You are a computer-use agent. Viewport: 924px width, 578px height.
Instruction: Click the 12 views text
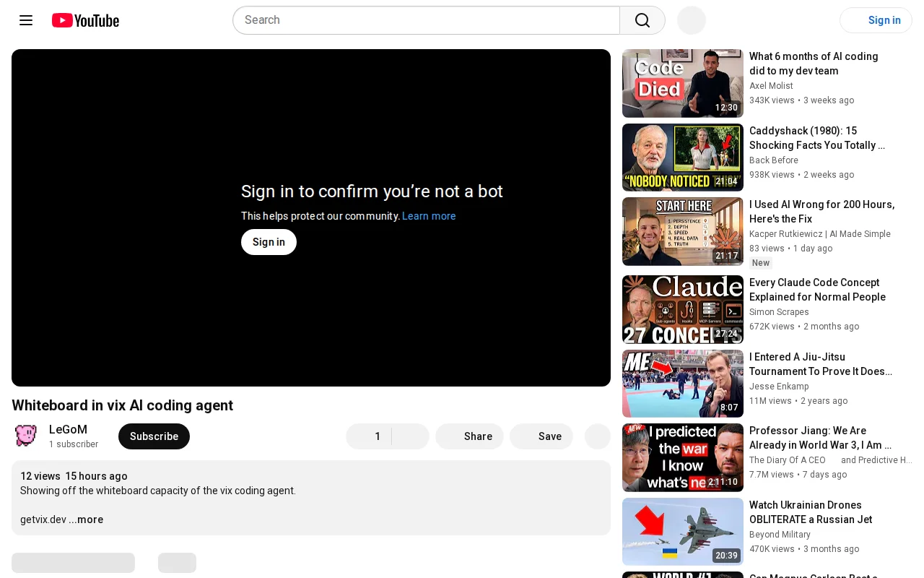(x=40, y=476)
